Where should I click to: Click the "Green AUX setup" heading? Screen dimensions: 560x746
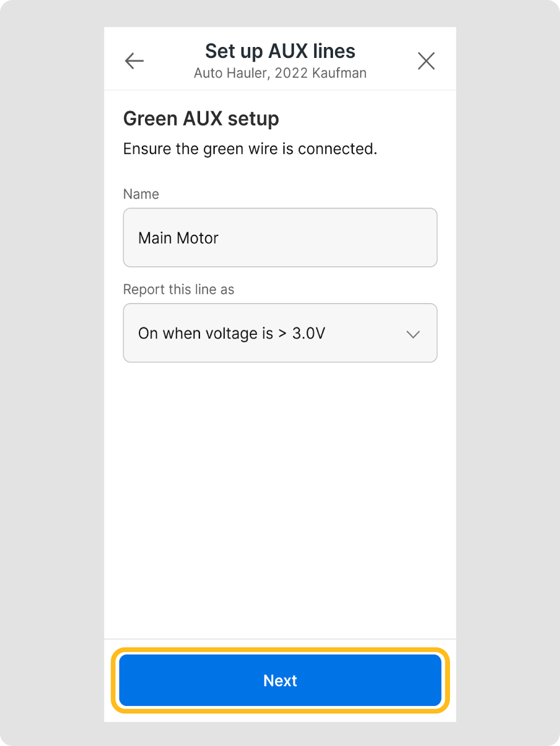point(201,119)
